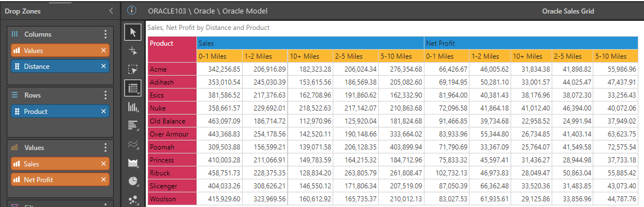
Task: Remove the Net Profit measure chip
Action: pos(104,179)
